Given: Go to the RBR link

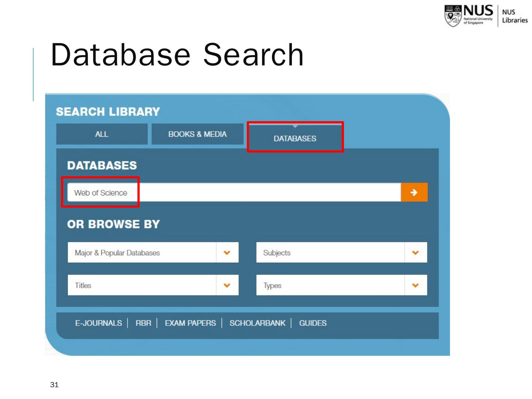Looking at the screenshot, I should click(143, 323).
